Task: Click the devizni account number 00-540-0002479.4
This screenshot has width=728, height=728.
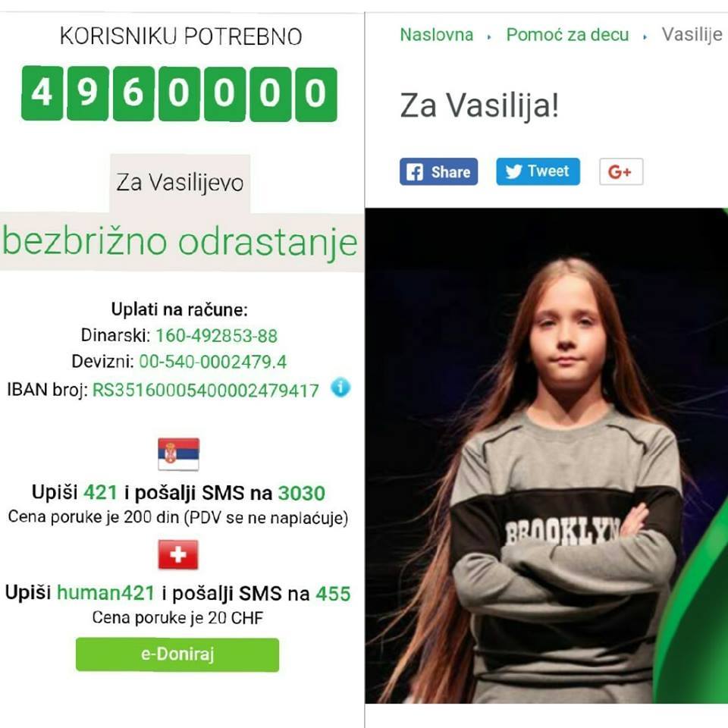Action: click(x=213, y=362)
